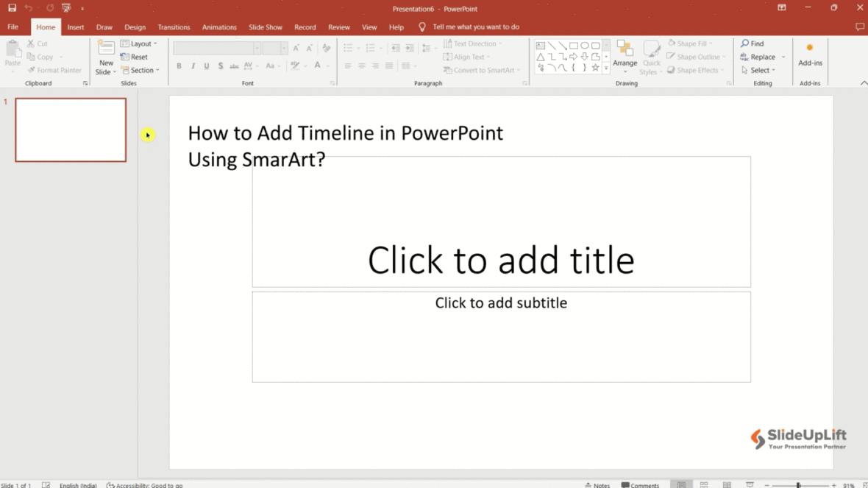The image size is (868, 488).
Task: Switch to the Insert ribbon tab
Action: (75, 26)
